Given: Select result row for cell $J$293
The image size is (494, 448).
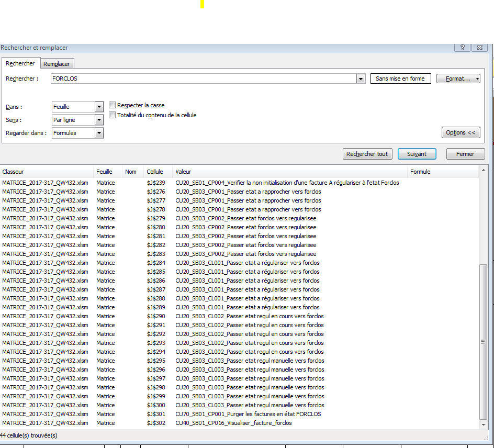Looking at the screenshot, I should click(x=240, y=343).
